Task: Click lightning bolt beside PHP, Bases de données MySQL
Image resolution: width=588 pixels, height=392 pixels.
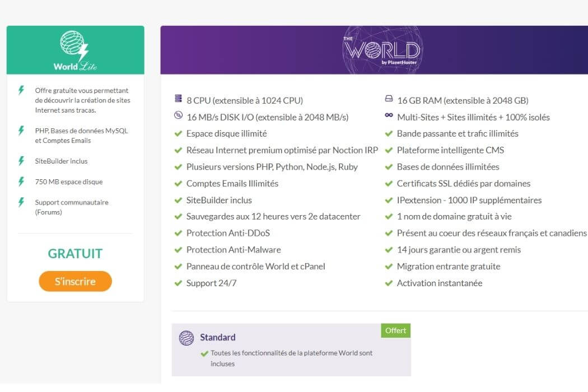Action: [x=21, y=130]
